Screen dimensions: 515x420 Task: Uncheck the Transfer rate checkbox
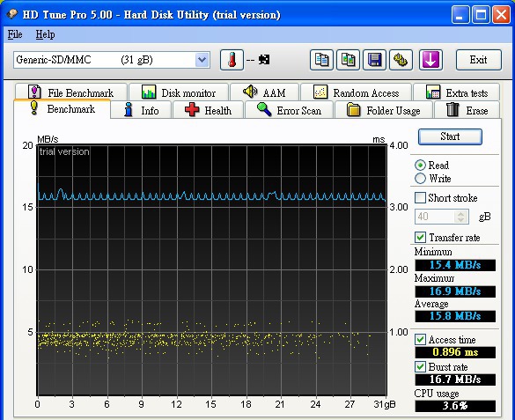point(420,237)
